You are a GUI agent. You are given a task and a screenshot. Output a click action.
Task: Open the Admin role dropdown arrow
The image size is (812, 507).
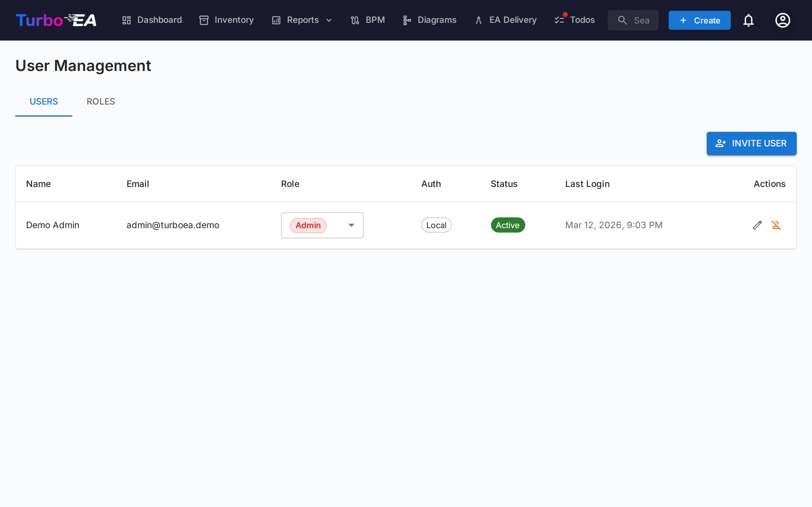coord(351,225)
